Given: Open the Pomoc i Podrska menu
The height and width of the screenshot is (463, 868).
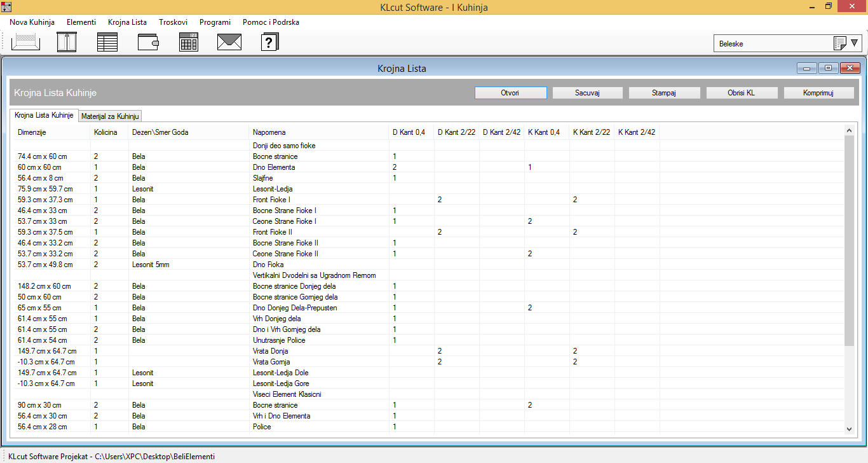Looking at the screenshot, I should pyautogui.click(x=271, y=22).
